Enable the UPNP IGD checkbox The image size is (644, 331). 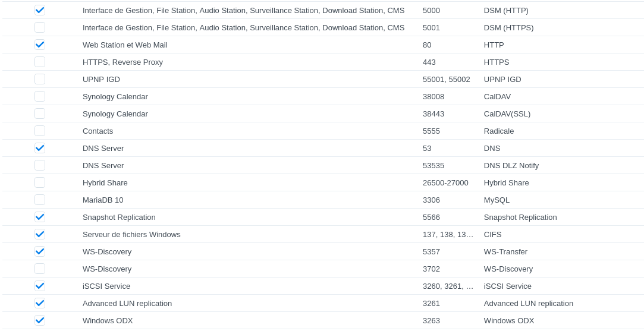pos(40,79)
